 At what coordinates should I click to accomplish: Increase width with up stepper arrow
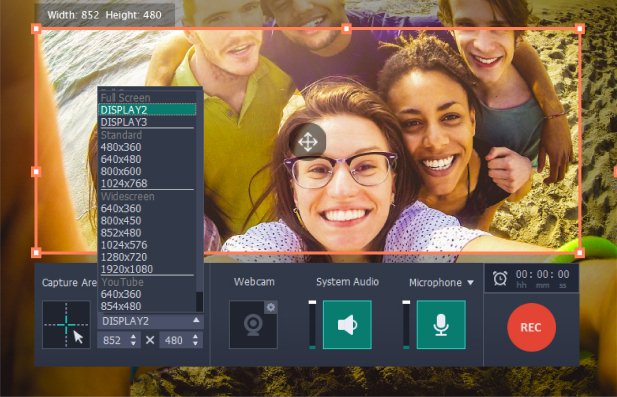[x=134, y=336]
